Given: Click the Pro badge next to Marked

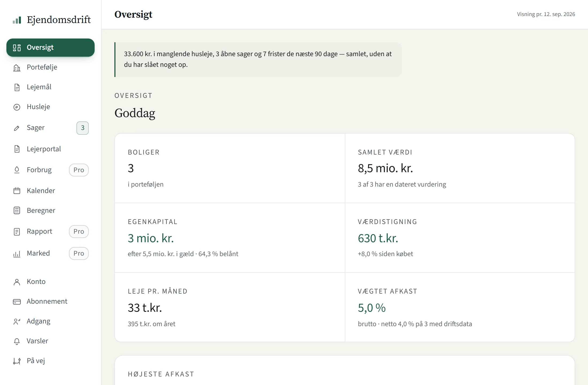Looking at the screenshot, I should [79, 253].
